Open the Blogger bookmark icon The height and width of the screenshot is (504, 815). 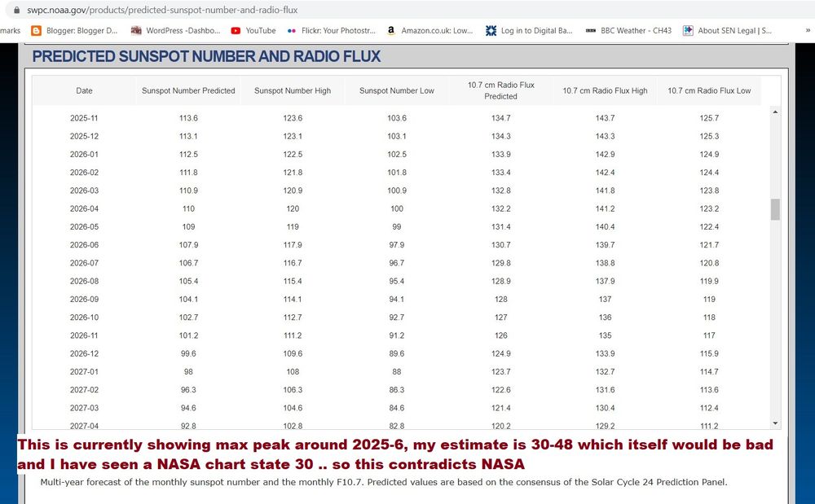click(x=36, y=31)
